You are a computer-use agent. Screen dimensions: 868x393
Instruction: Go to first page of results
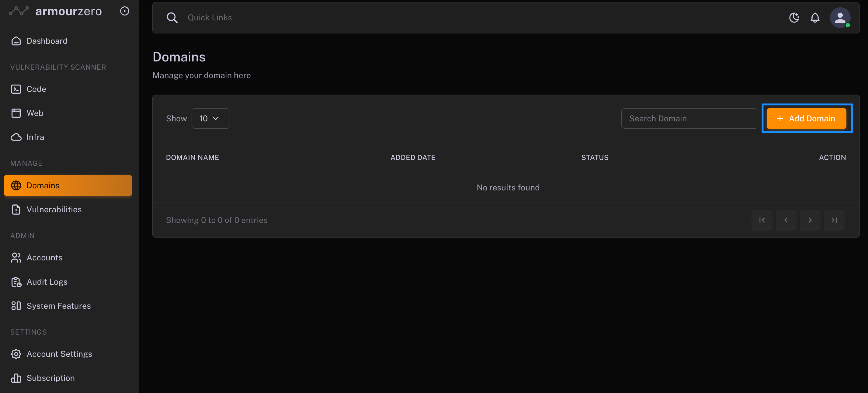click(x=762, y=220)
